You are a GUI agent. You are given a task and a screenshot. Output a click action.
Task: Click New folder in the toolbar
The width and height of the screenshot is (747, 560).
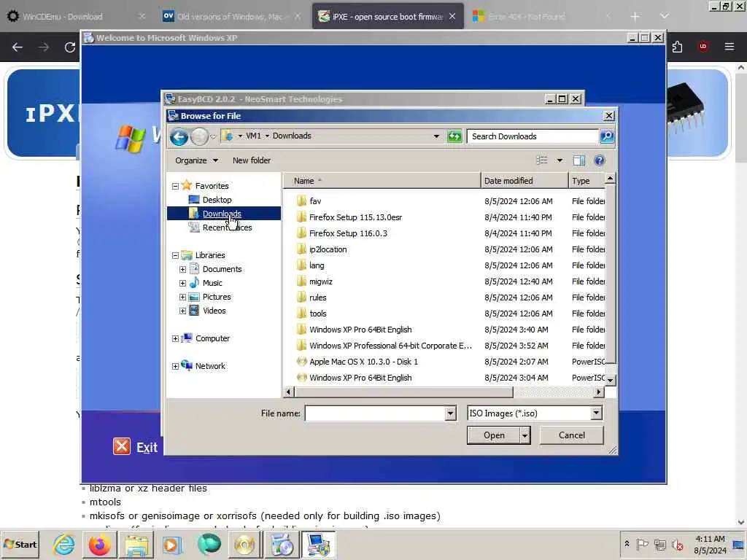252,160
